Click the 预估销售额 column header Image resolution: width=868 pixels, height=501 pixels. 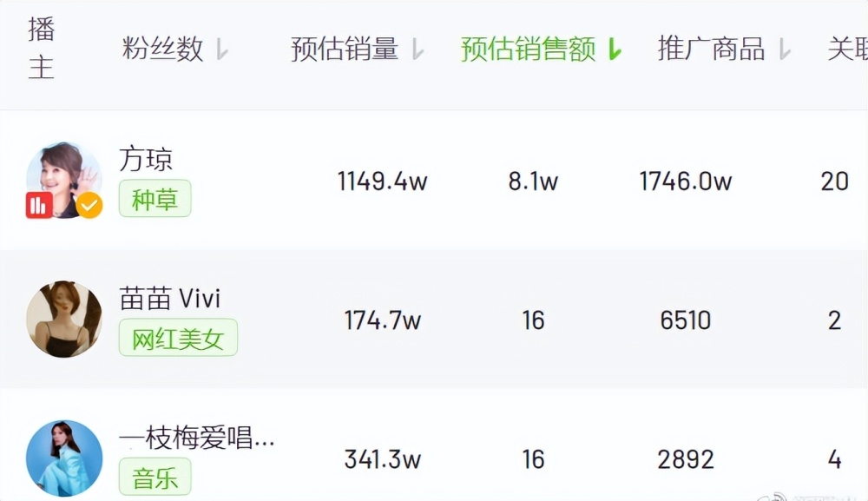528,49
